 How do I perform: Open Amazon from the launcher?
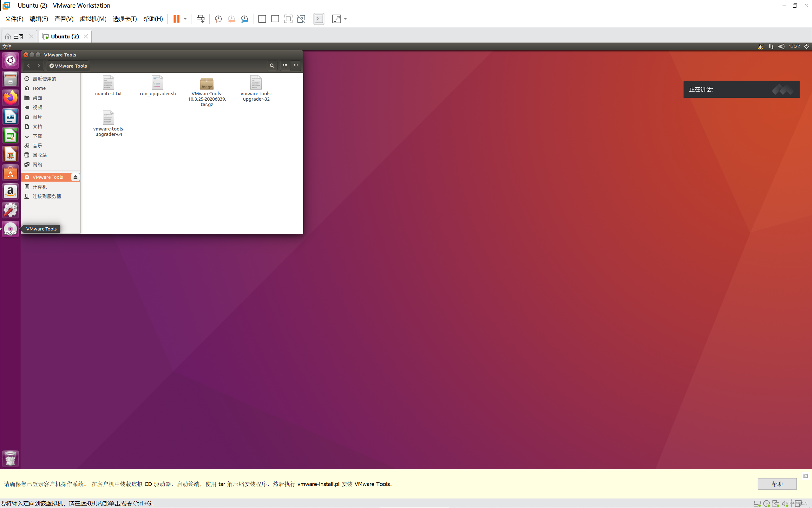click(10, 191)
